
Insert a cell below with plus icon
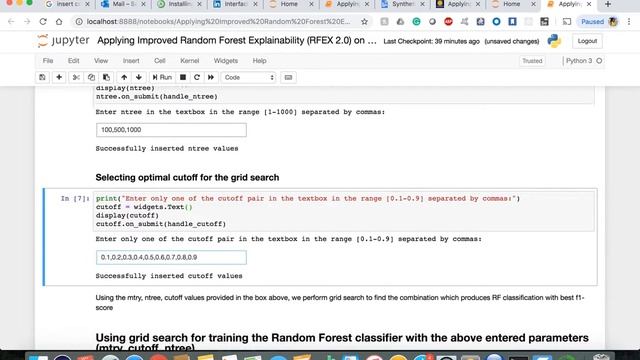[x=59, y=77]
